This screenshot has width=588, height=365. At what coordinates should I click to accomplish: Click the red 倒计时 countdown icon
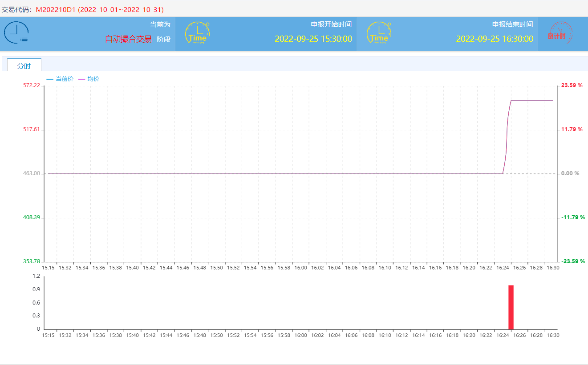click(x=560, y=33)
